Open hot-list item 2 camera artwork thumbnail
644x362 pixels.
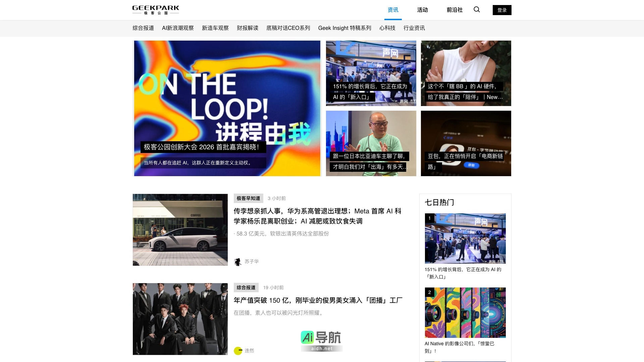(x=465, y=313)
